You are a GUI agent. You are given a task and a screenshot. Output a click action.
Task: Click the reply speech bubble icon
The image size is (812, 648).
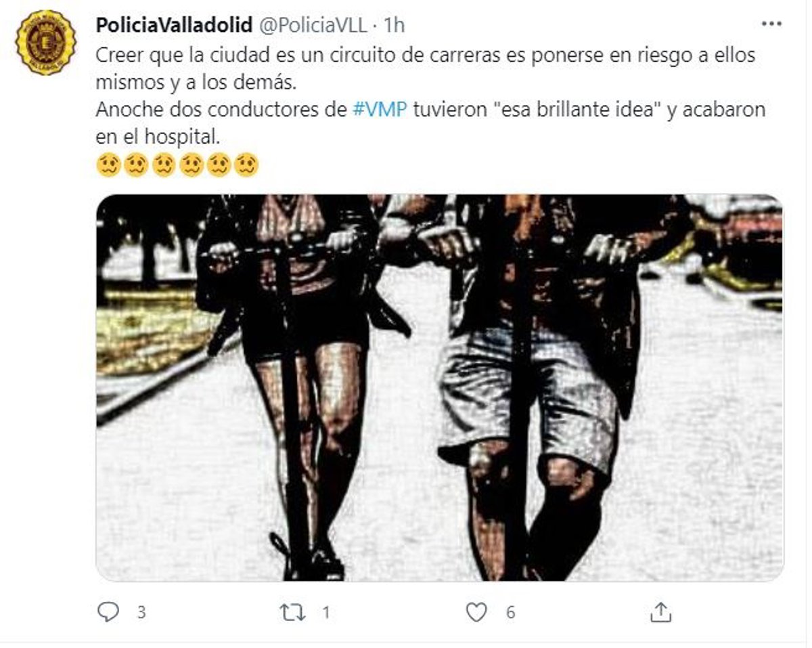pos(108,612)
